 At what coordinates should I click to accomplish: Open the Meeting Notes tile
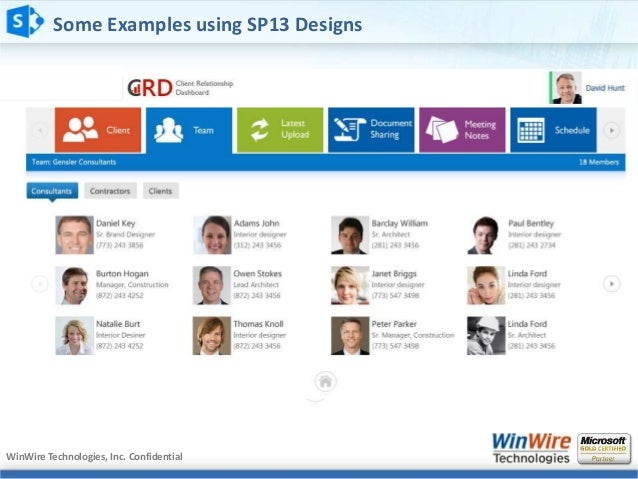click(x=462, y=130)
